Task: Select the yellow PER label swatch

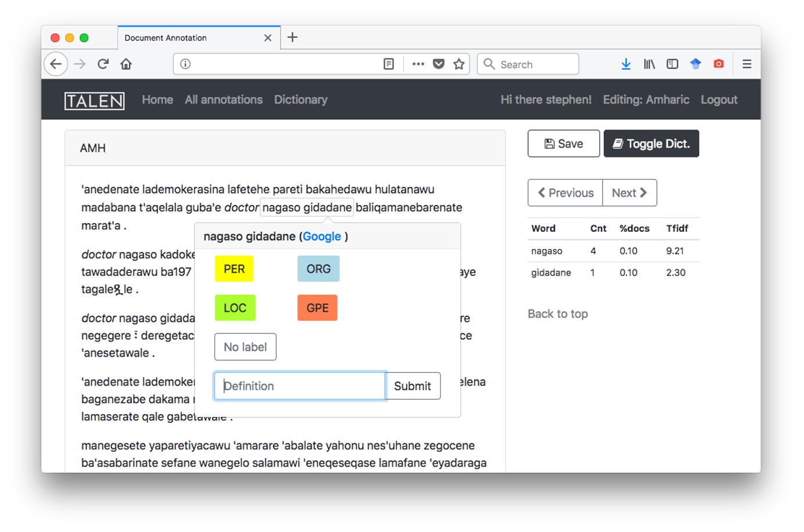Action: (x=234, y=268)
